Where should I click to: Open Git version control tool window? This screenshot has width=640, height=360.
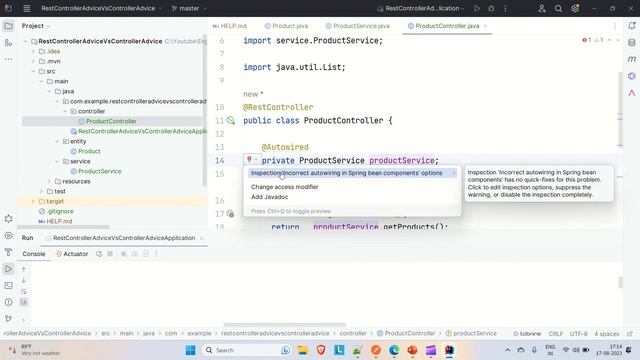[8, 318]
